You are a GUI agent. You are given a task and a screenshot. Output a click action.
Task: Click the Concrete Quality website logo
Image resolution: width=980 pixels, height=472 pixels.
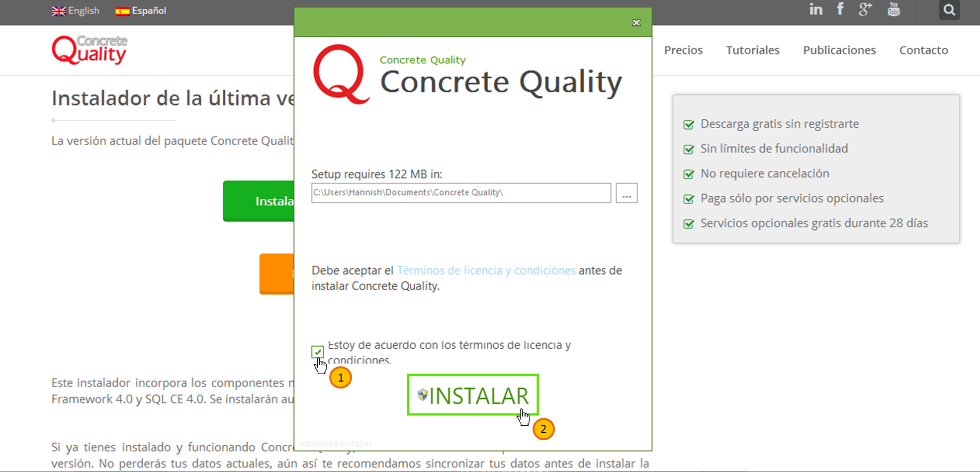pyautogui.click(x=89, y=50)
